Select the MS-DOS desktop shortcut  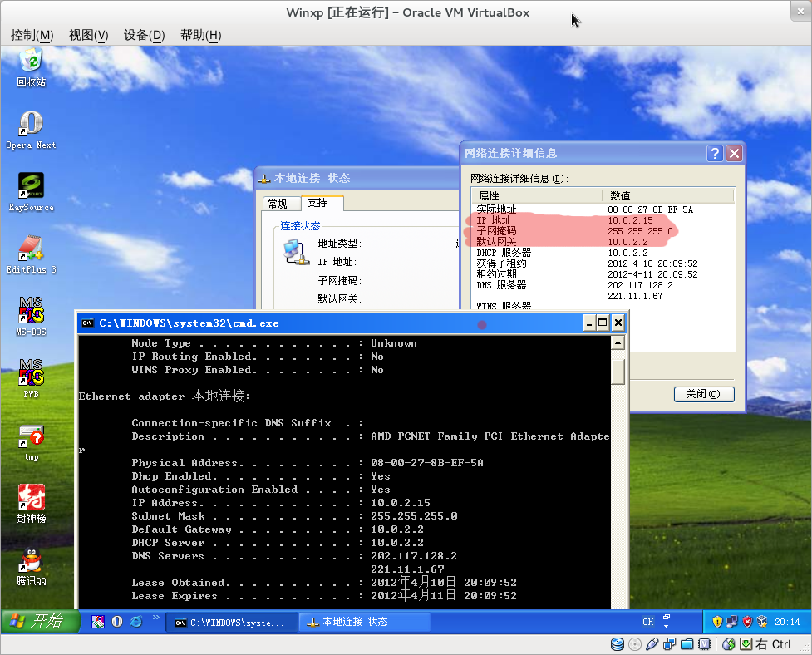tap(31, 317)
